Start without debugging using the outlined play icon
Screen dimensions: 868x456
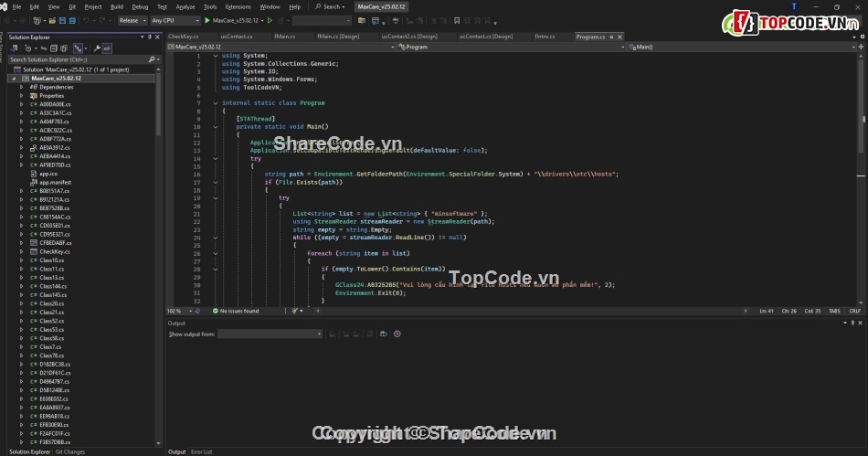point(270,20)
